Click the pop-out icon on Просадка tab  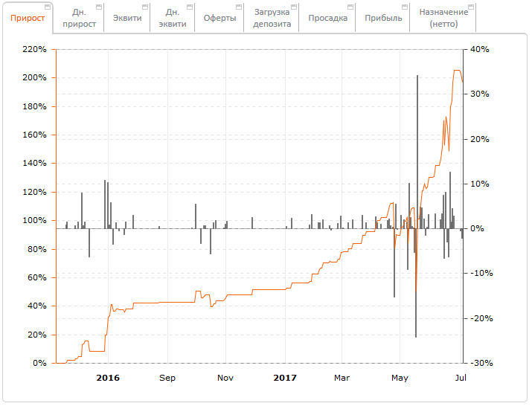click(350, 7)
